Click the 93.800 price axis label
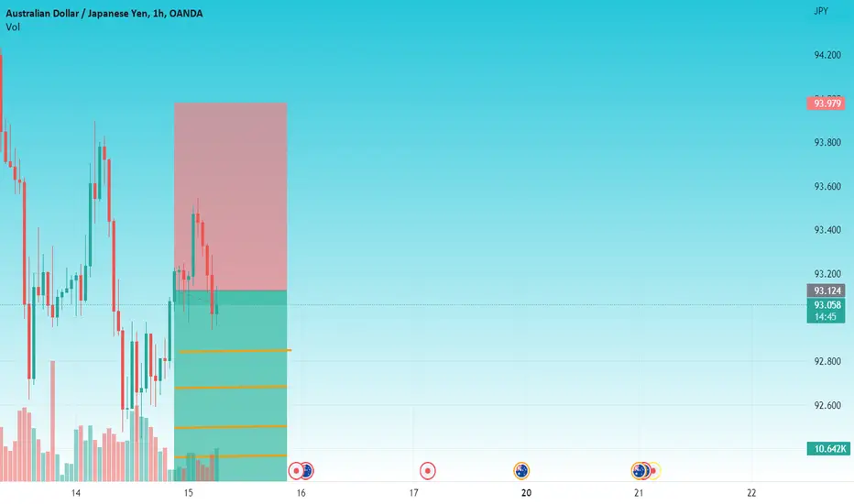854x504 pixels. coord(827,143)
